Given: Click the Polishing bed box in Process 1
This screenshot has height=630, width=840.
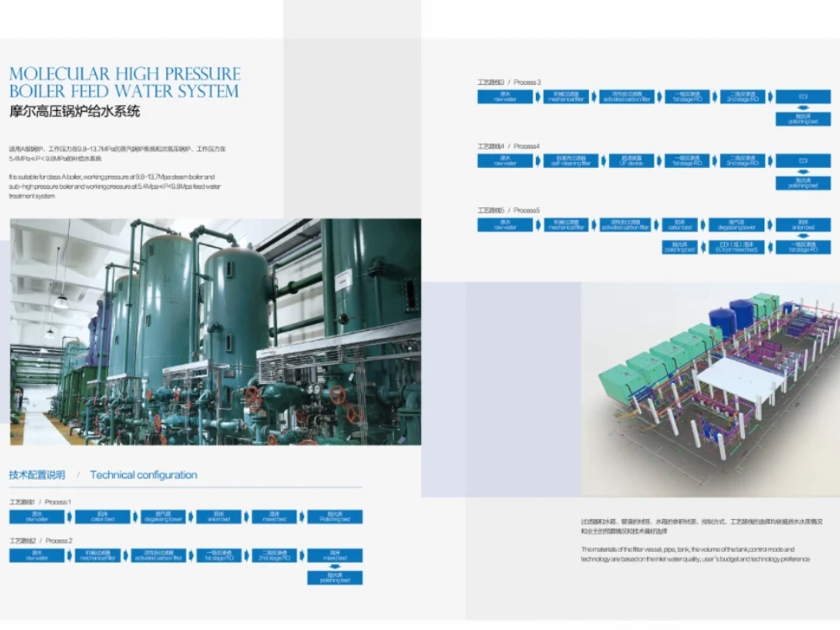Looking at the screenshot, I should point(334,517).
